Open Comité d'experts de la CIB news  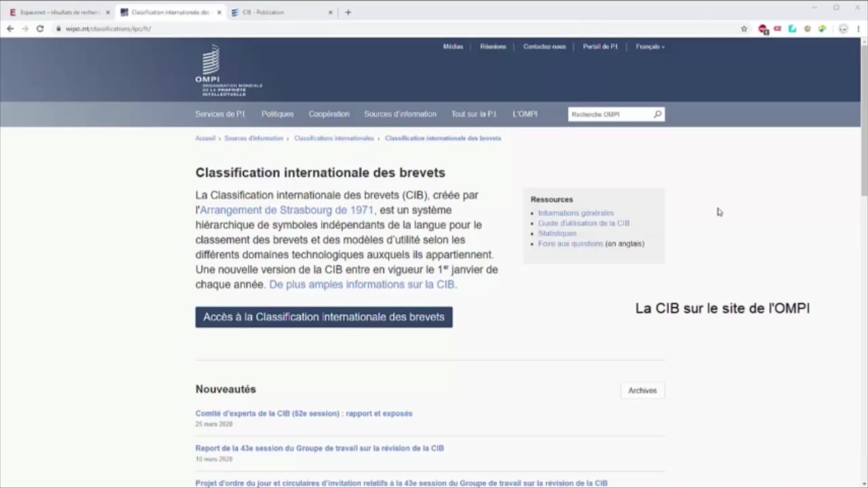304,413
